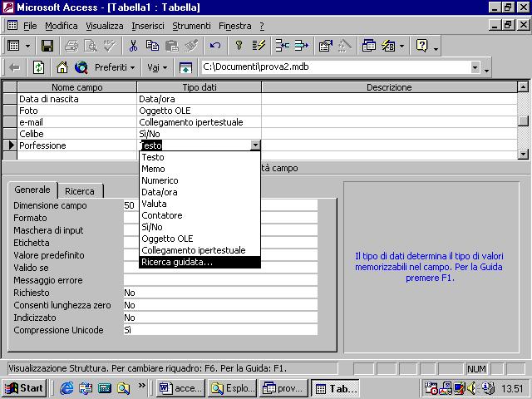Open the help toolbar options arrow
This screenshot has height=399, width=532.
(x=436, y=50)
